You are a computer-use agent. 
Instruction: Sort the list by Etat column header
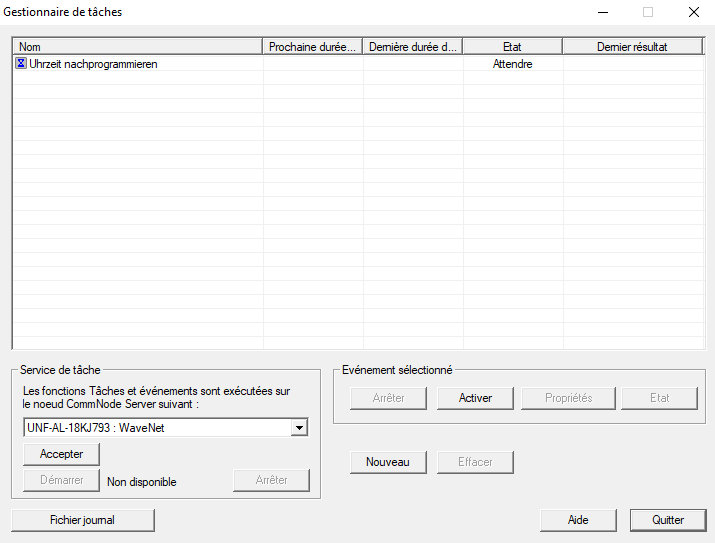[512, 47]
